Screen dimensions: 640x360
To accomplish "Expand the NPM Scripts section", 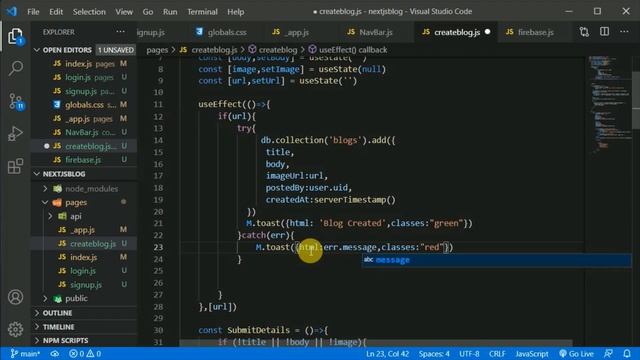I will coord(84,340).
